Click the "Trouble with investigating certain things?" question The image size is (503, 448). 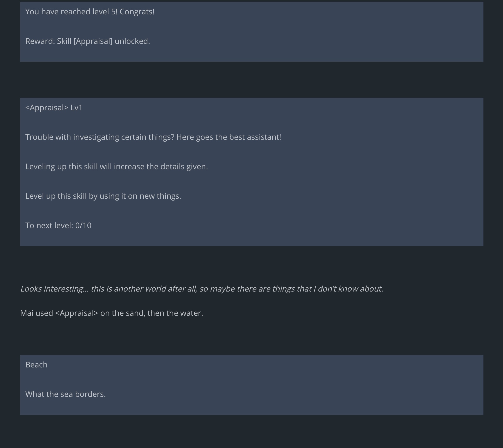click(x=100, y=137)
